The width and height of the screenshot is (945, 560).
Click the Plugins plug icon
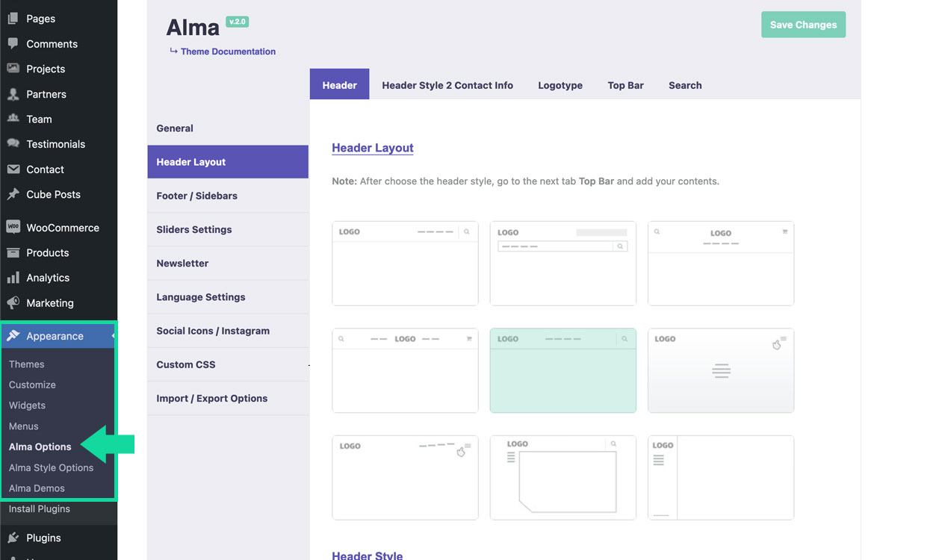click(13, 538)
